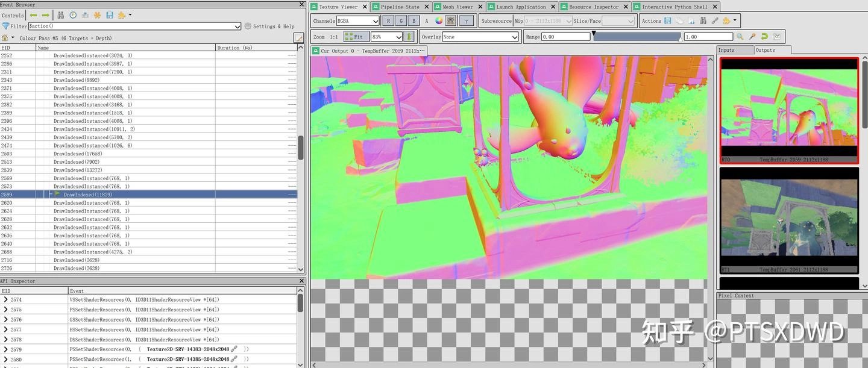The height and width of the screenshot is (368, 868).
Task: Open the Overlay None dropdown
Action: pyautogui.click(x=480, y=37)
